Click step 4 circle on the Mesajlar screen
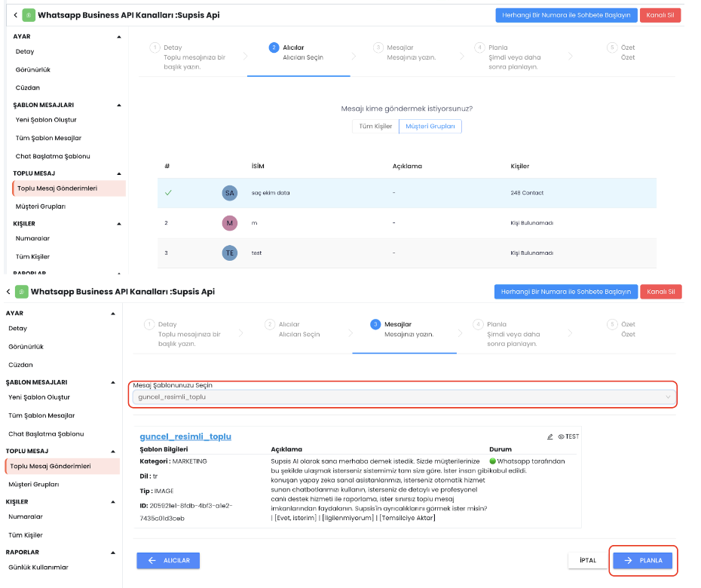Image resolution: width=701 pixels, height=588 pixels. pos(478,324)
